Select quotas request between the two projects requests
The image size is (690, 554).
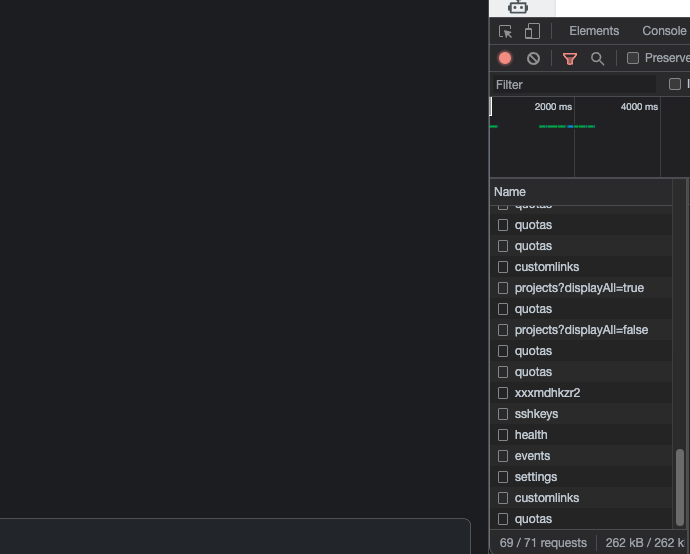[x=581, y=309]
